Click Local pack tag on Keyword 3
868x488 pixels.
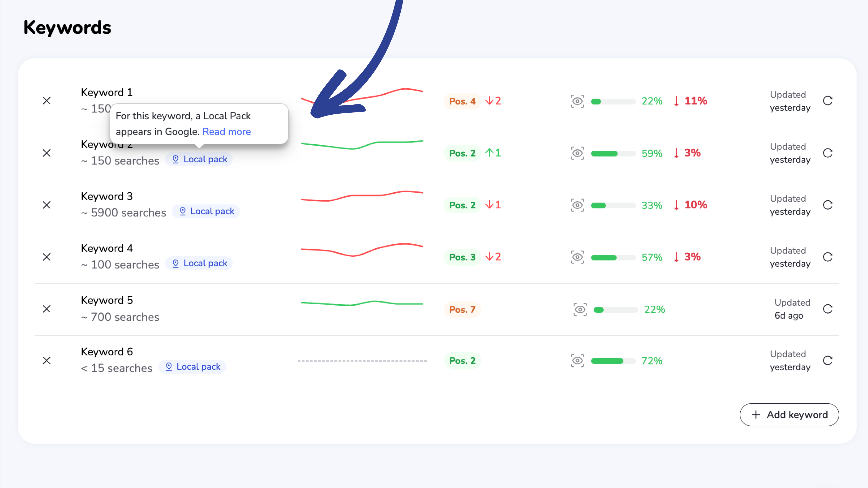click(x=206, y=211)
